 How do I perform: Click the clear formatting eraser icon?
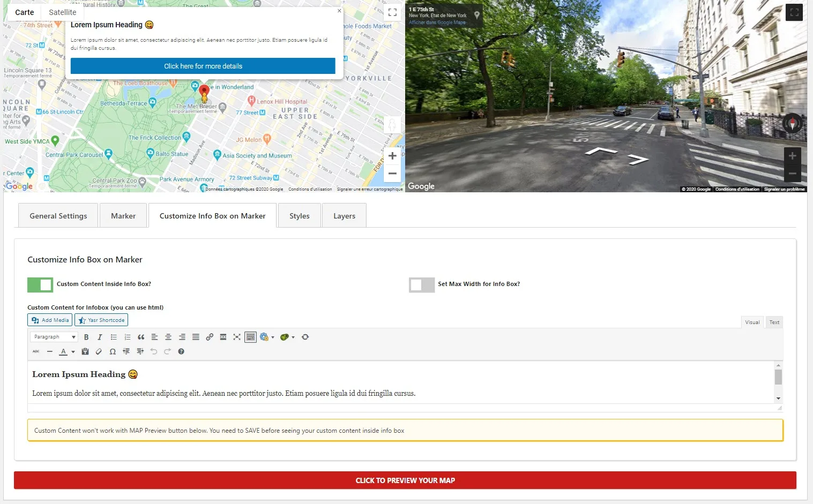point(99,351)
